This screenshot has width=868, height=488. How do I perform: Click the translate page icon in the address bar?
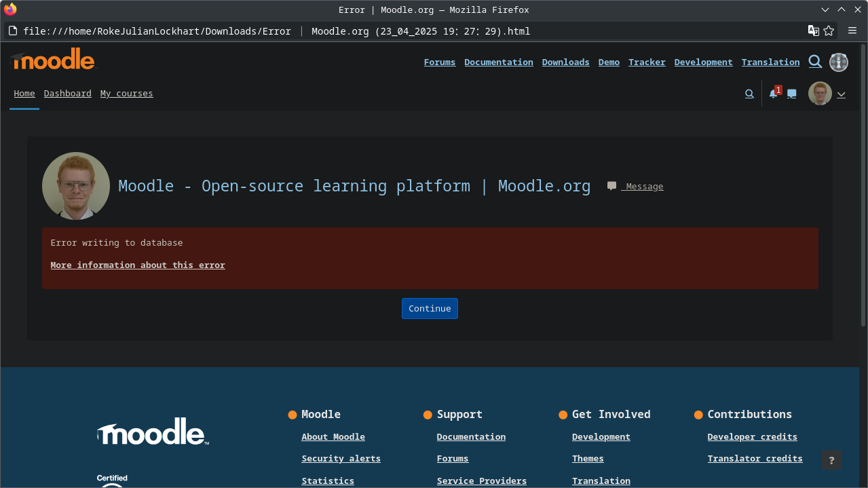814,31
